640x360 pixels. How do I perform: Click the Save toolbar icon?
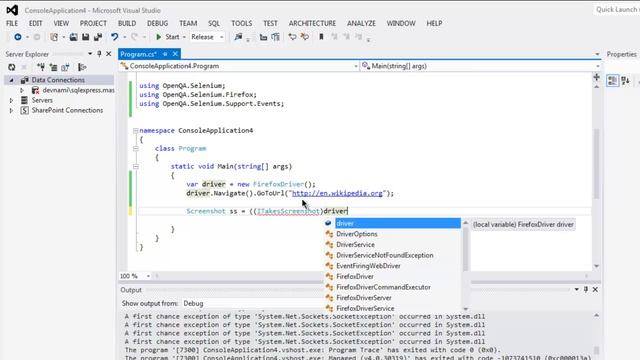pos(85,37)
